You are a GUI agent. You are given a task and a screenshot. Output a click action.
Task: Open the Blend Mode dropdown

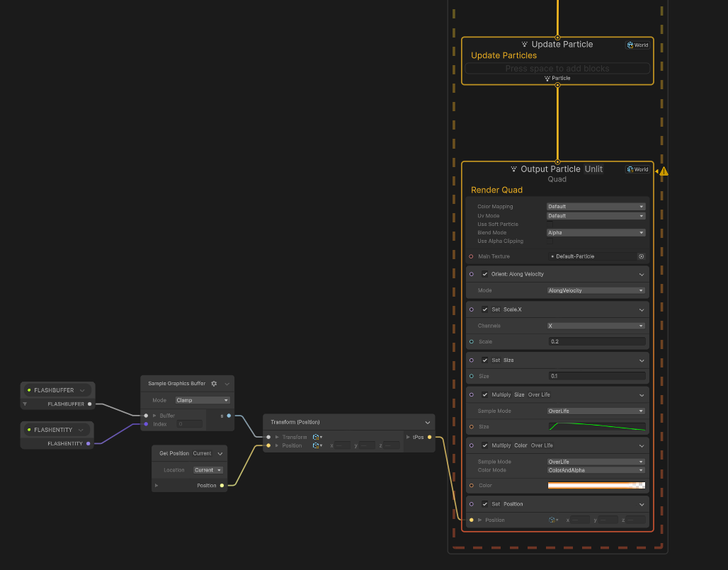click(x=595, y=232)
